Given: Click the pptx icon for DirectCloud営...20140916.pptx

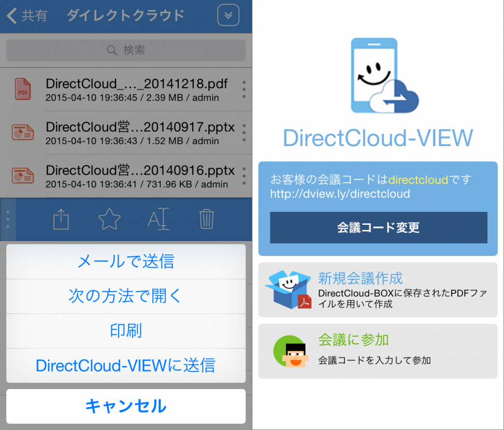Looking at the screenshot, I should pos(23,176).
